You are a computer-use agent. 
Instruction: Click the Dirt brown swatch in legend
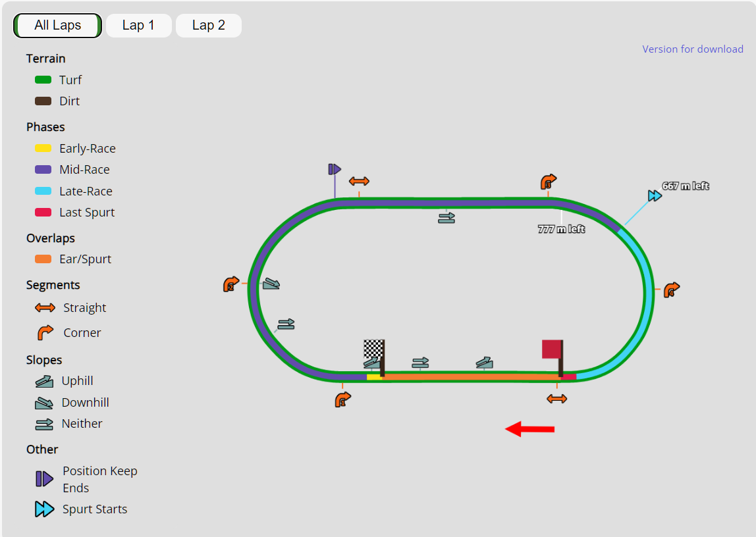click(x=43, y=101)
